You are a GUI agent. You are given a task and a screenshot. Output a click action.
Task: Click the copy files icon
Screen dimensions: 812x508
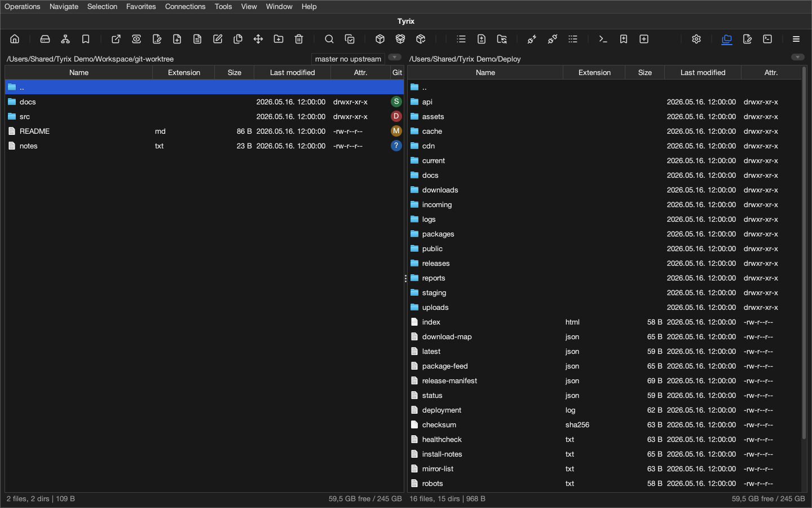pos(238,39)
